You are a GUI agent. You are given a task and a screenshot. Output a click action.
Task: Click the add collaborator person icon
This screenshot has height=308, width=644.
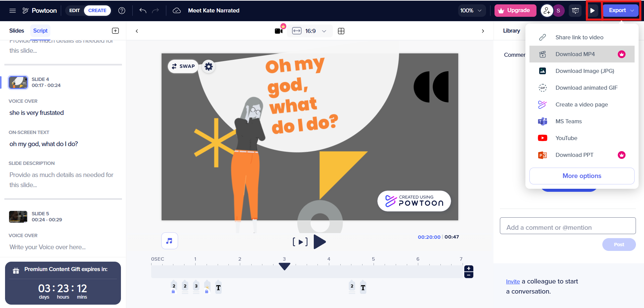[x=547, y=11]
